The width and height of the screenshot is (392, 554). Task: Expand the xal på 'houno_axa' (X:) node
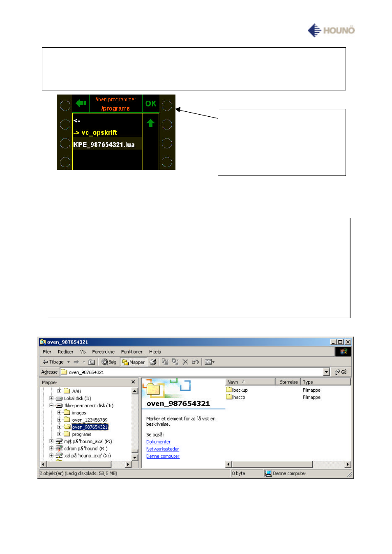tap(51, 455)
